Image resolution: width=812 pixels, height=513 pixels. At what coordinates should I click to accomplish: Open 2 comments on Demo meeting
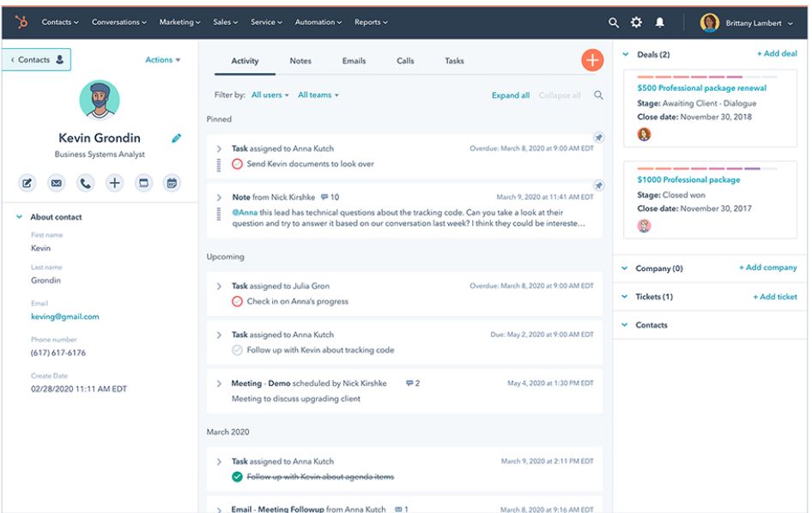[413, 383]
